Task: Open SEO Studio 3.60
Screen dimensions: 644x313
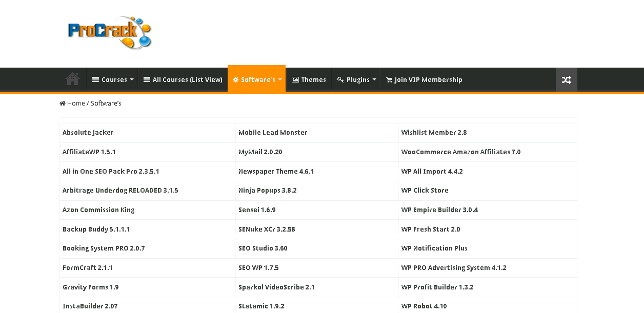Action: [263, 248]
